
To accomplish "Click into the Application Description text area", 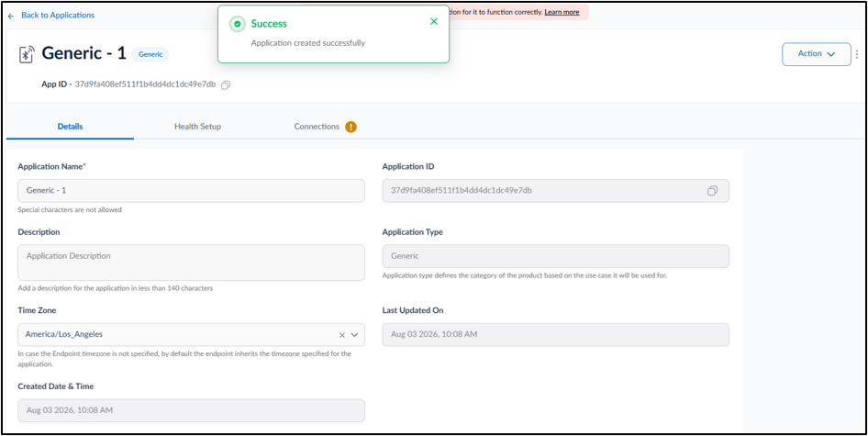I will 191,263.
